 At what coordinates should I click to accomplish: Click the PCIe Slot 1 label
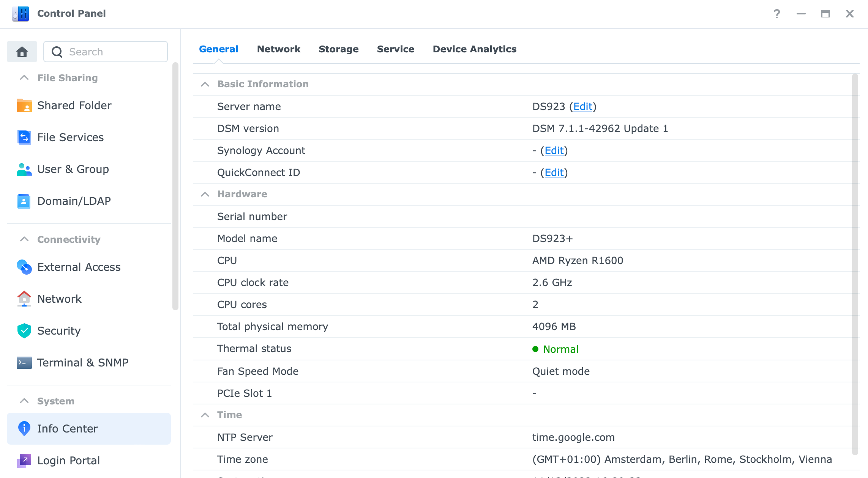point(245,393)
